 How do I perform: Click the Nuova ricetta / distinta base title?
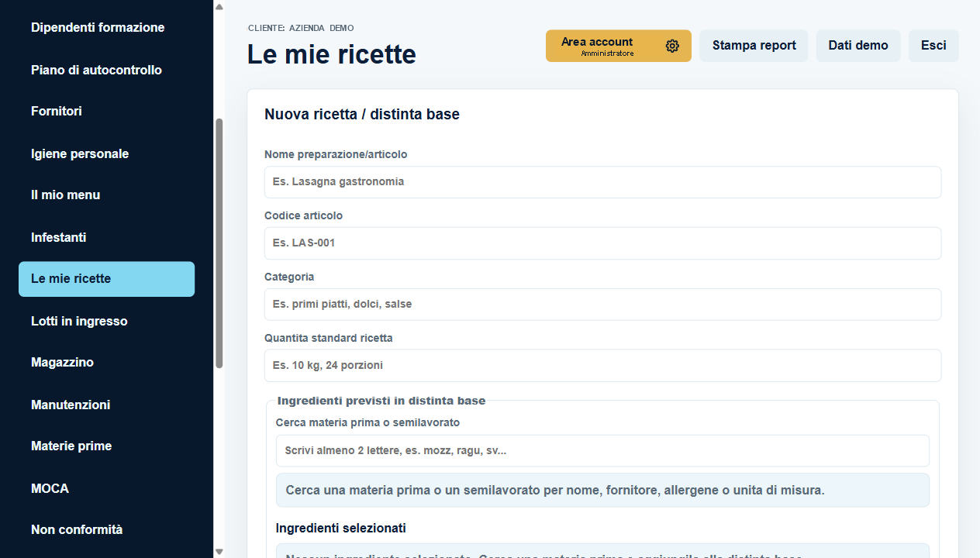[362, 115]
